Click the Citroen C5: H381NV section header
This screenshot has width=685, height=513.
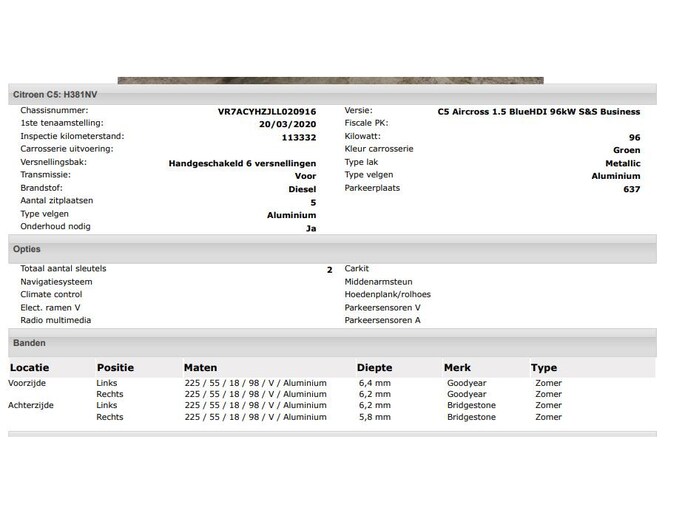click(x=55, y=94)
